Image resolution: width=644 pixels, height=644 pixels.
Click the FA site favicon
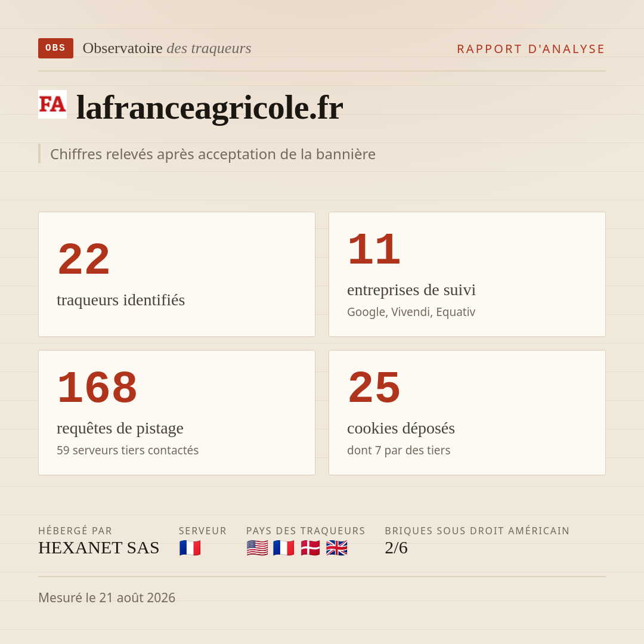point(52,104)
